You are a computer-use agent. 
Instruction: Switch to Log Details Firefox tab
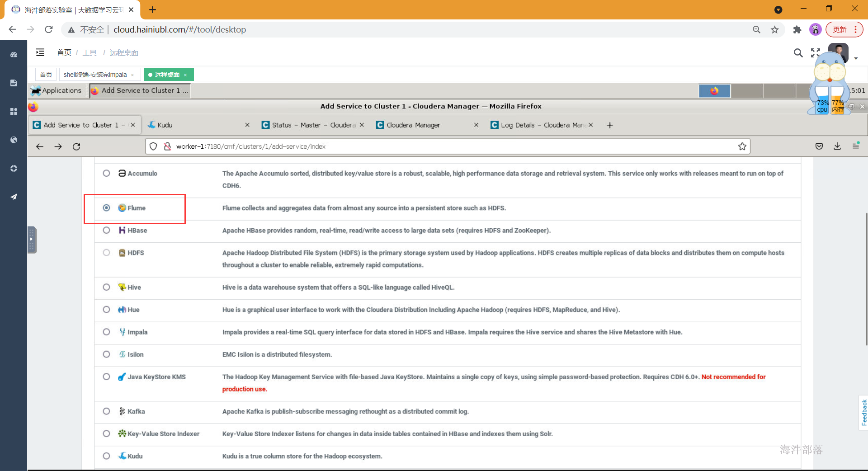click(x=542, y=125)
